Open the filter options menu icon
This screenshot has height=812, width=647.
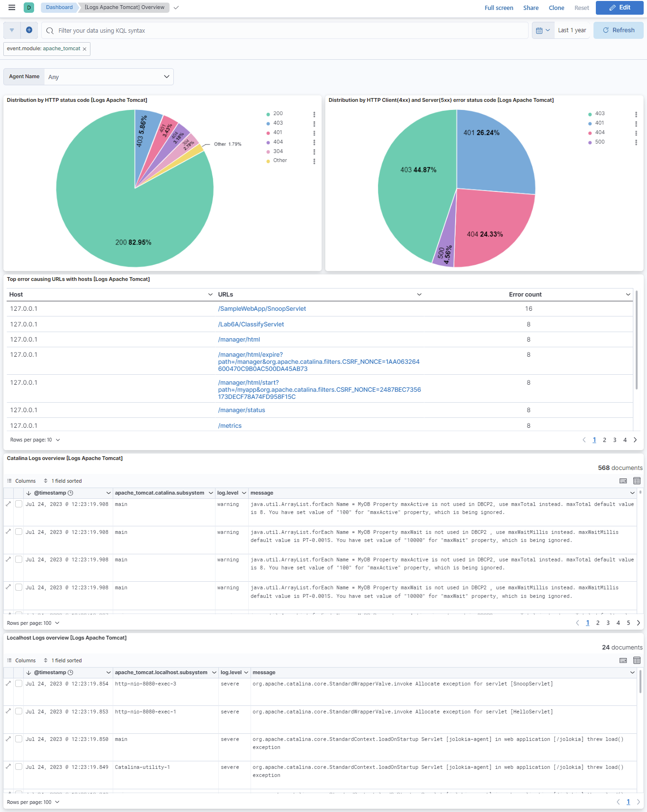coord(12,30)
